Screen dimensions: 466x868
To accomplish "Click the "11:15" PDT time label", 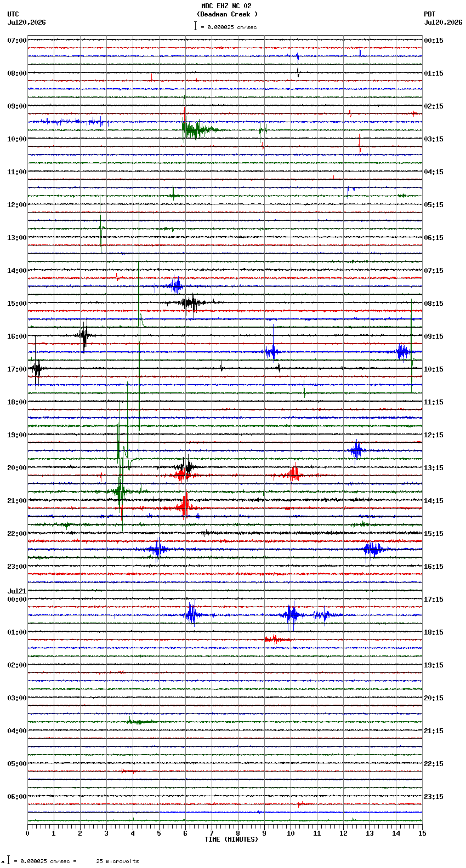I will coord(434,402).
